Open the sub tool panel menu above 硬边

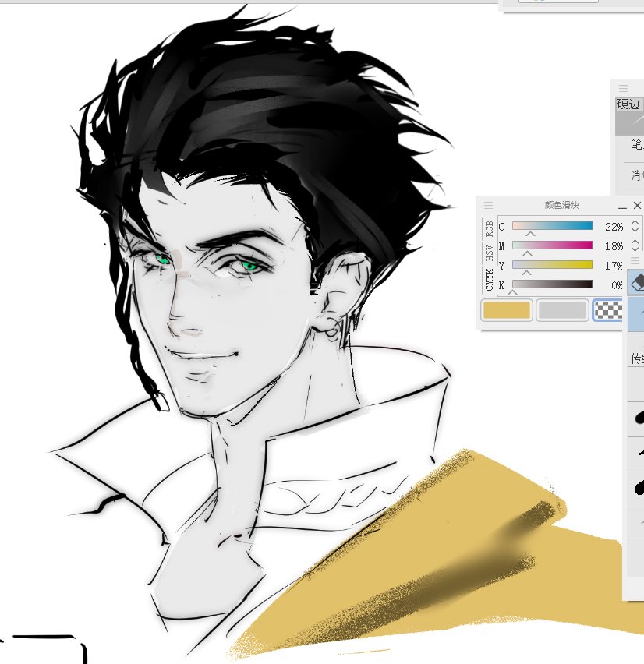pyautogui.click(x=623, y=88)
